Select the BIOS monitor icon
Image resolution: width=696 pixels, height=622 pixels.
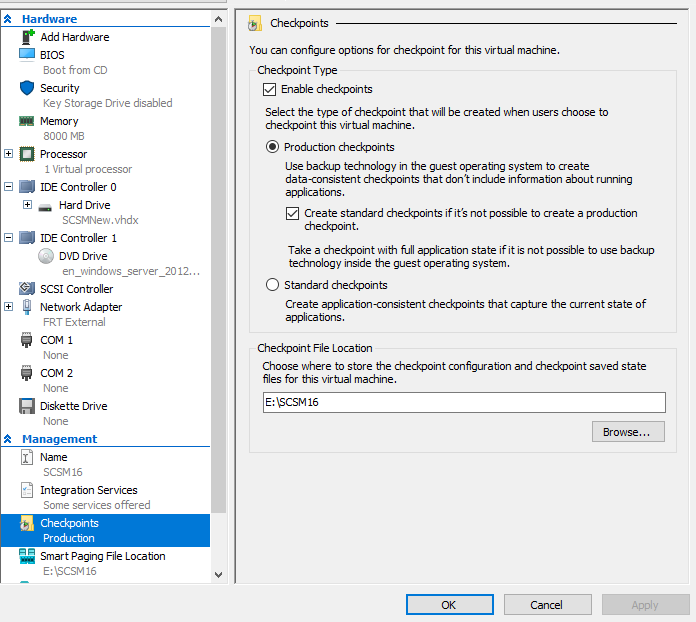coord(27,54)
